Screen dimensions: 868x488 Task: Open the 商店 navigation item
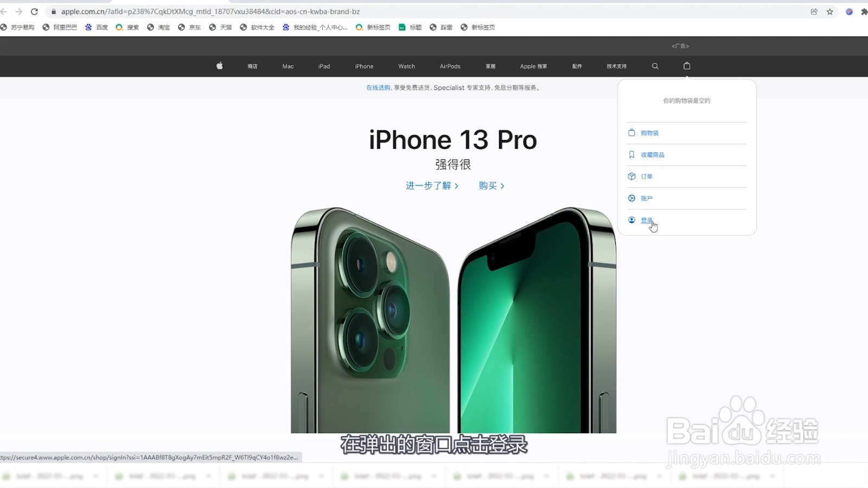pos(252,66)
